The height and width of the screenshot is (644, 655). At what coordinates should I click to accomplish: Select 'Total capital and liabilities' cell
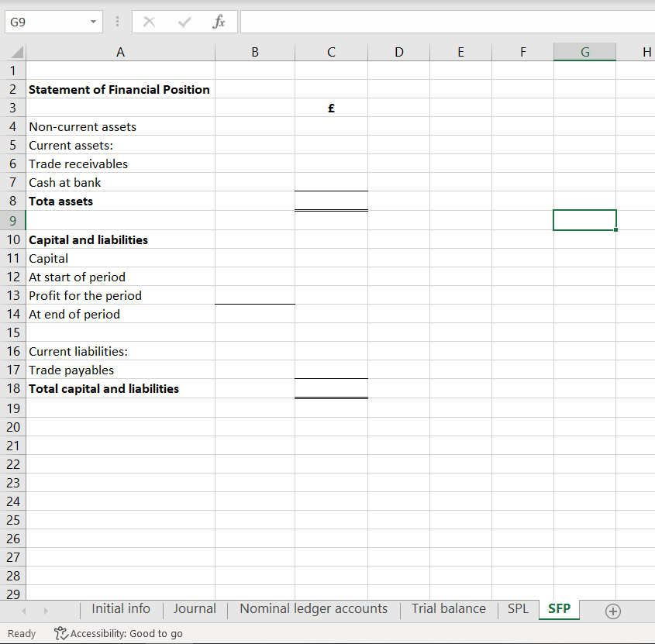[120, 389]
